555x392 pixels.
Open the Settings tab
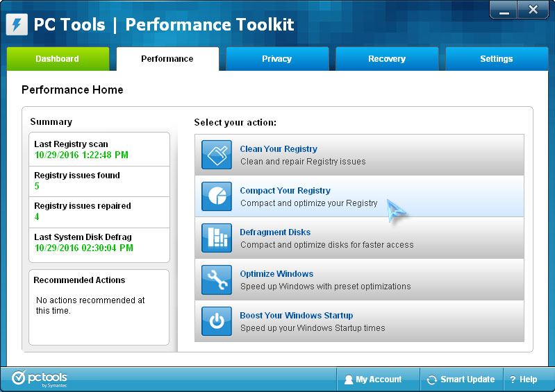coord(496,59)
